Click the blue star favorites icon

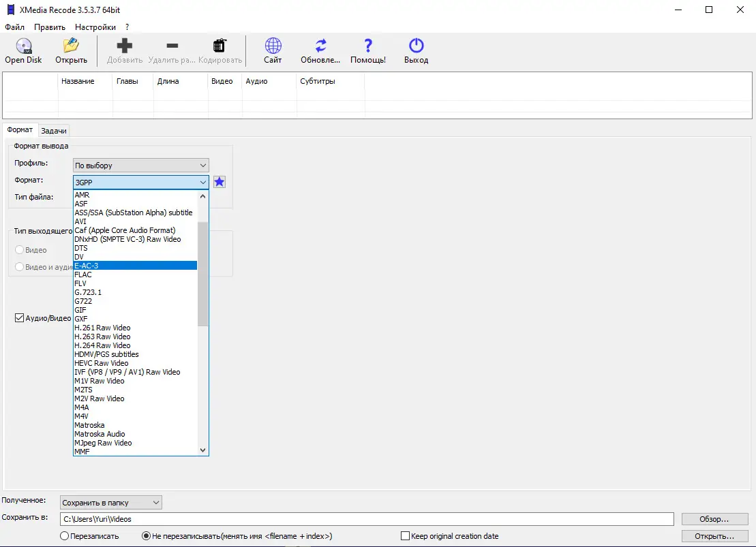click(x=220, y=182)
